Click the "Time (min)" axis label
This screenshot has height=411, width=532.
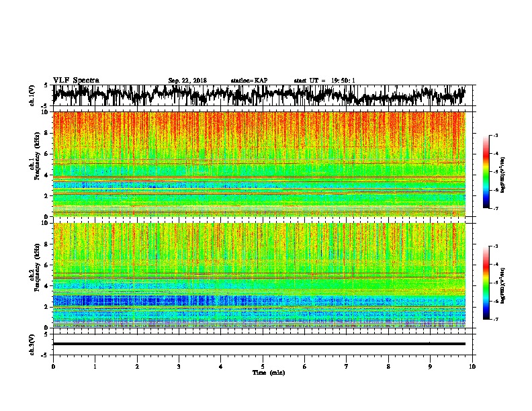(x=269, y=373)
